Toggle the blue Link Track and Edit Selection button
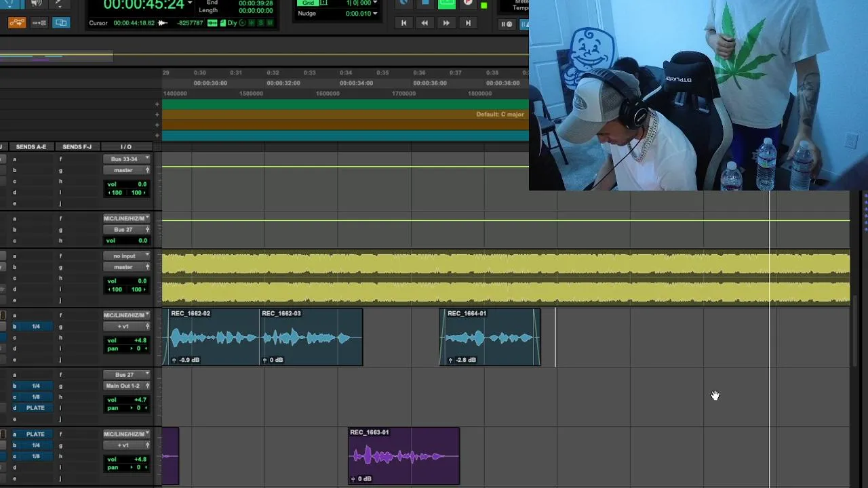The width and height of the screenshot is (868, 488). (x=60, y=22)
